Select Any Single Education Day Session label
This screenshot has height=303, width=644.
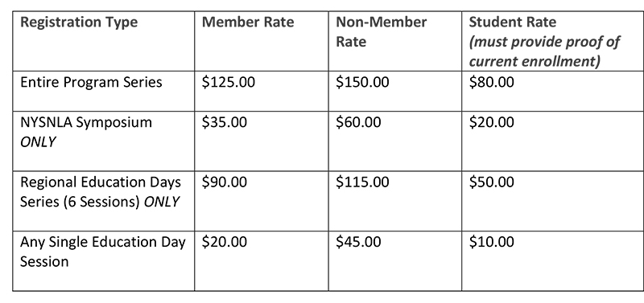103,252
